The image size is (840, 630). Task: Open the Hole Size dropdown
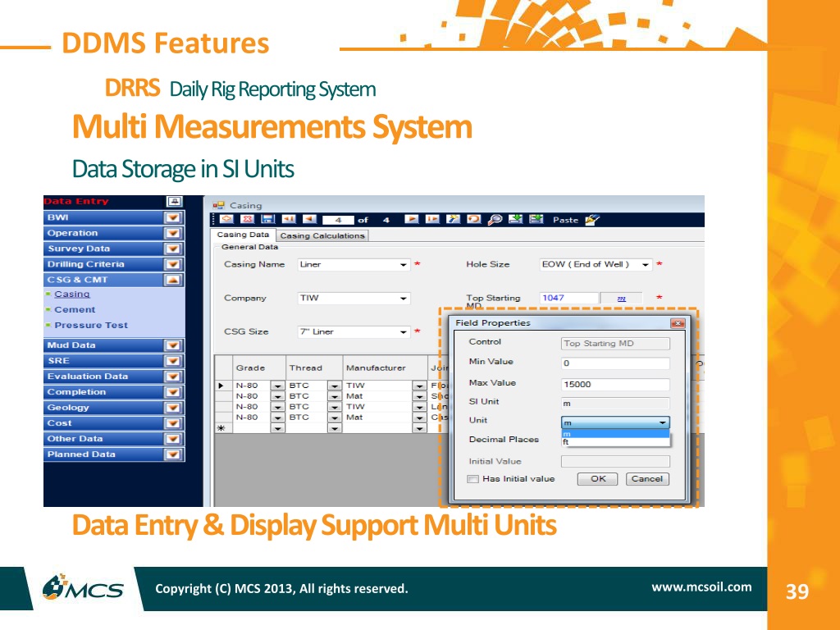(x=646, y=265)
